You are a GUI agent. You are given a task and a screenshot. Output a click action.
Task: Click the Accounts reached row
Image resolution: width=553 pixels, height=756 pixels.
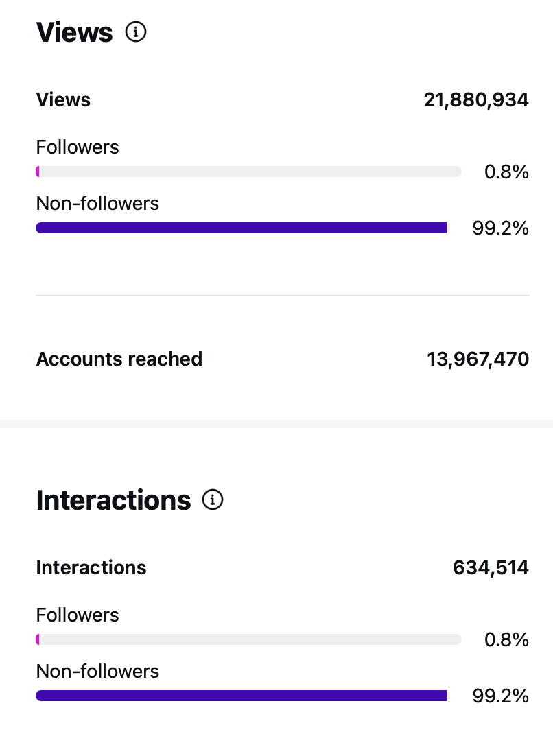(119, 359)
